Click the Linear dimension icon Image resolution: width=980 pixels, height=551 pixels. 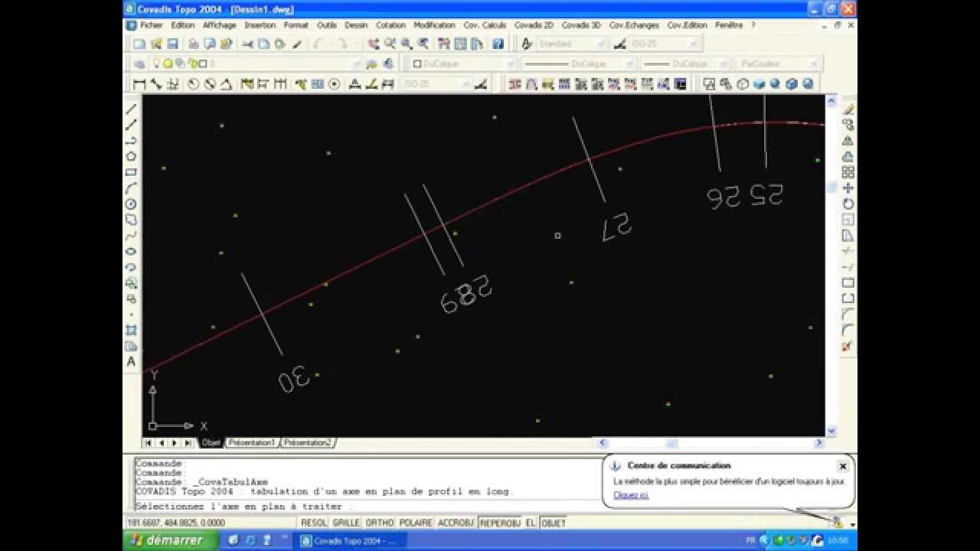pos(139,84)
